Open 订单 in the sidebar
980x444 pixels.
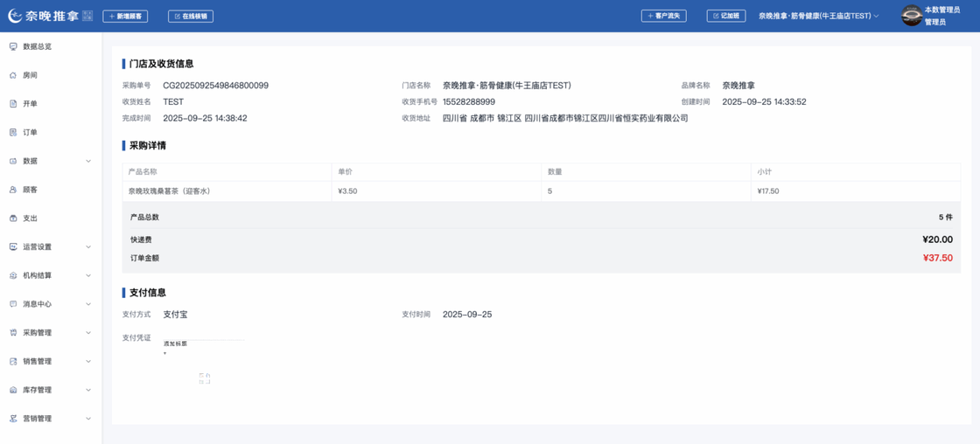coord(30,132)
